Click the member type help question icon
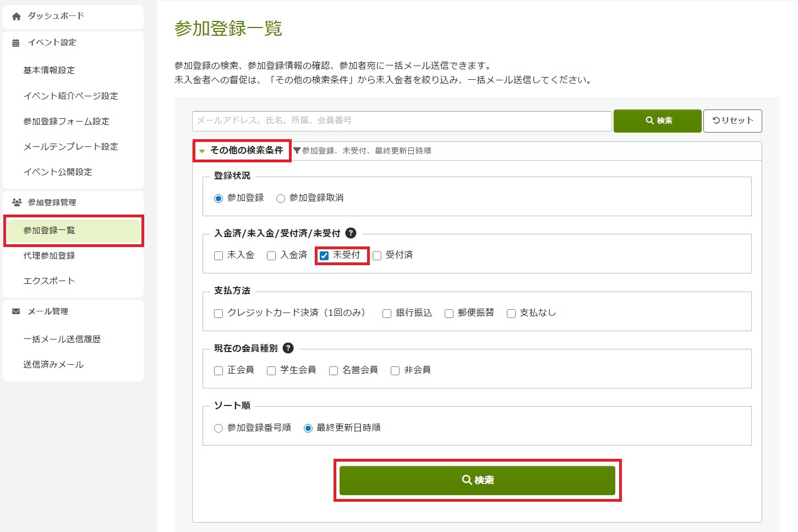The width and height of the screenshot is (798, 532). tap(288, 348)
